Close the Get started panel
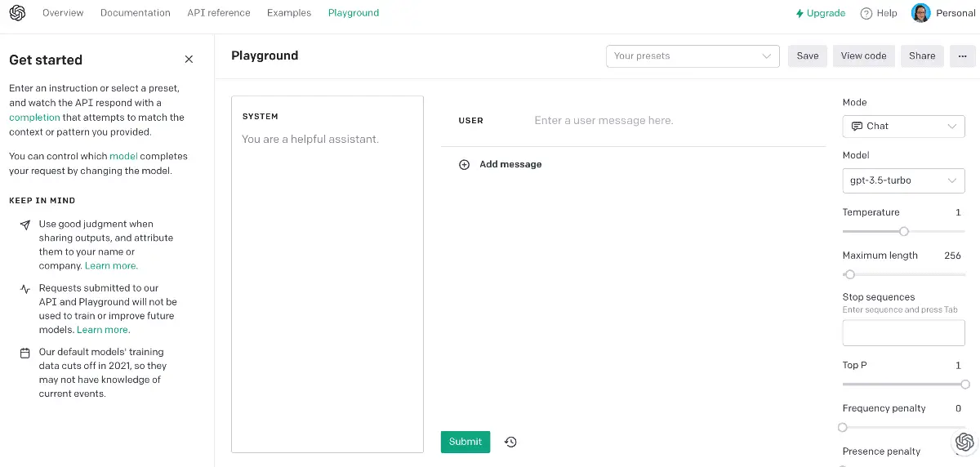 [x=189, y=60]
